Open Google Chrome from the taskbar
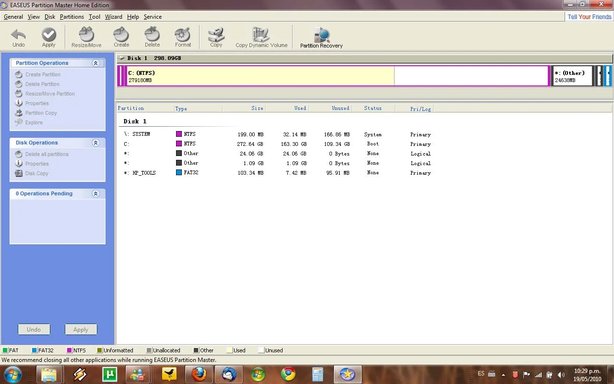The width and height of the screenshot is (614, 384). [288, 375]
